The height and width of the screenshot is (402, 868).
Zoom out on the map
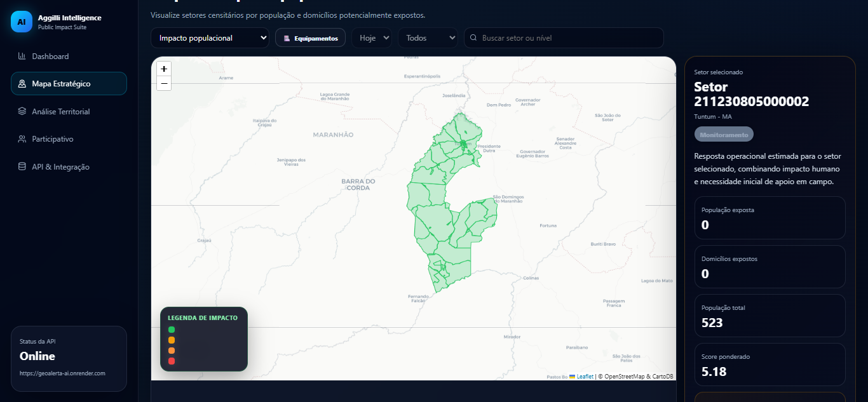point(164,83)
